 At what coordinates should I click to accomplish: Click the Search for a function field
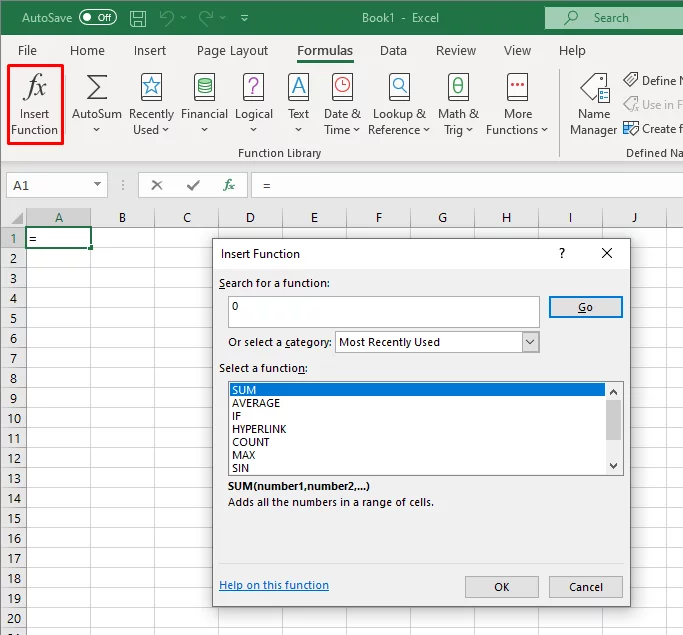384,312
